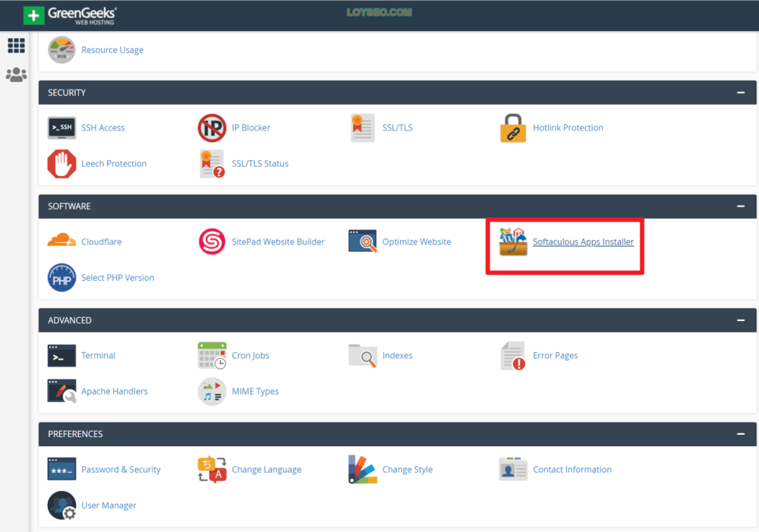Open the SitePad Website Builder icon

pos(212,241)
